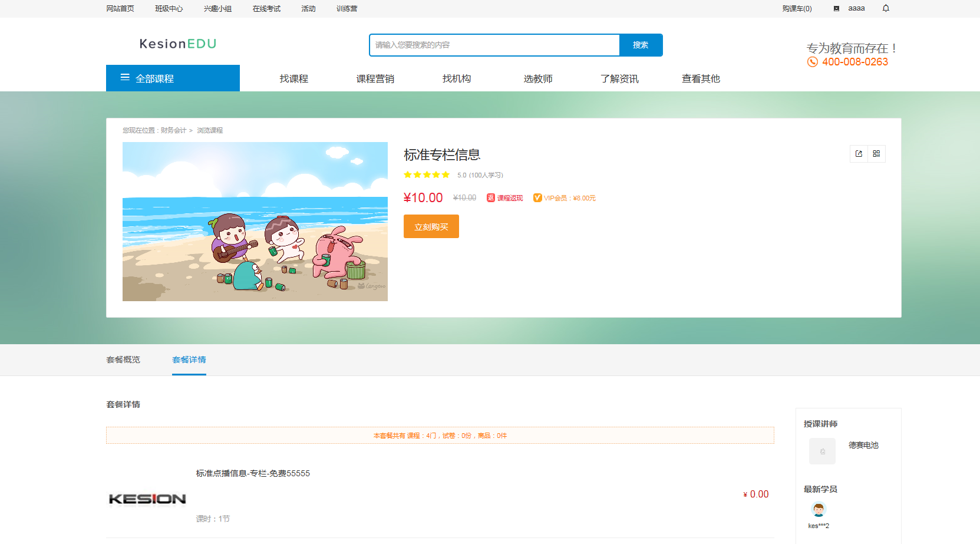
Task: Click the five-star course rating
Action: (x=427, y=175)
